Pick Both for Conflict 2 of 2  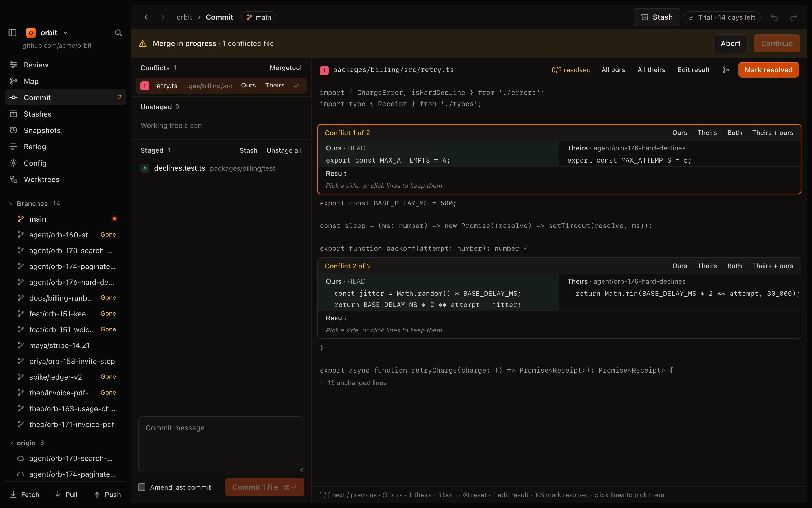point(734,266)
